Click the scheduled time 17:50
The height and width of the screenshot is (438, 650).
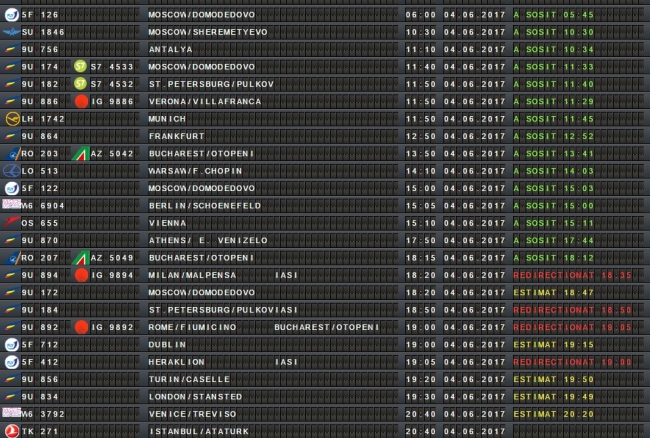pos(421,240)
